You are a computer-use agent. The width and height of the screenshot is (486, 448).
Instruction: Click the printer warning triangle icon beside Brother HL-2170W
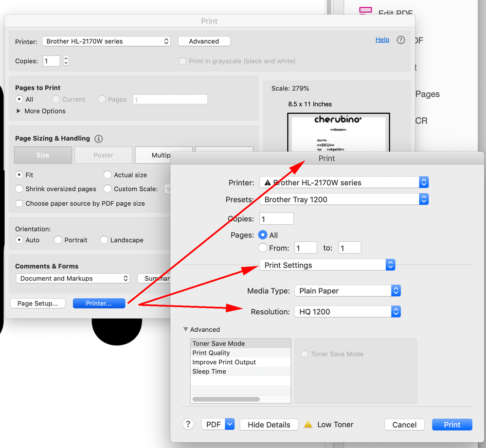(x=268, y=182)
